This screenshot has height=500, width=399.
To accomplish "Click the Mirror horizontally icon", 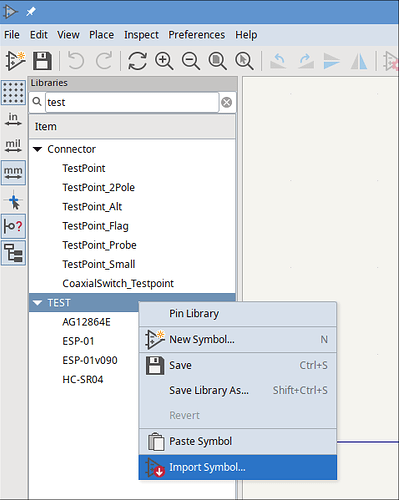I will [x=359, y=61].
